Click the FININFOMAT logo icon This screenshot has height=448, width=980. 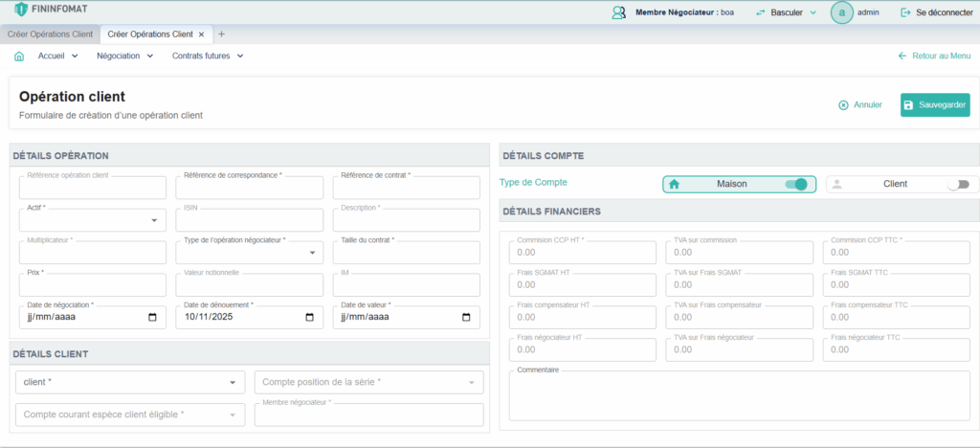click(21, 10)
